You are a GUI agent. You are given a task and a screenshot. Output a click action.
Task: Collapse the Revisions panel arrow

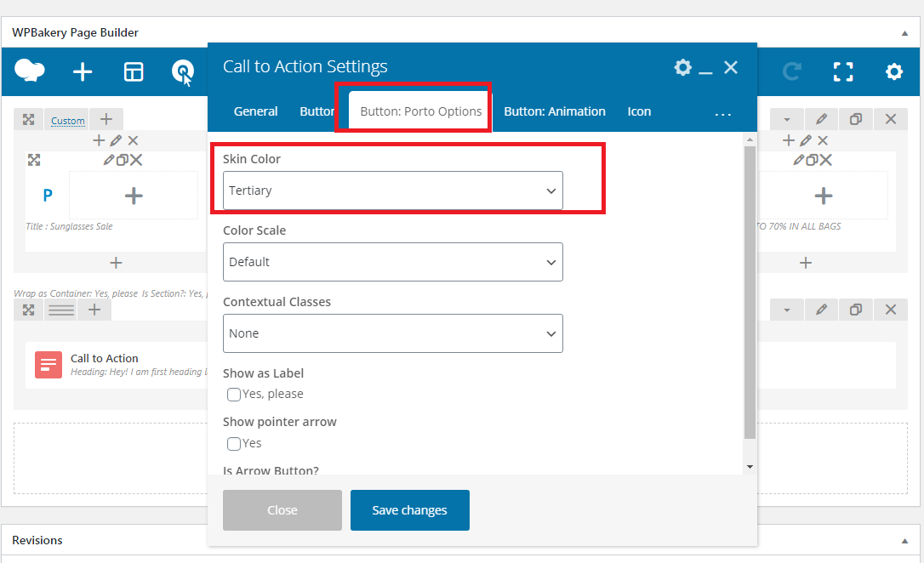(904, 540)
